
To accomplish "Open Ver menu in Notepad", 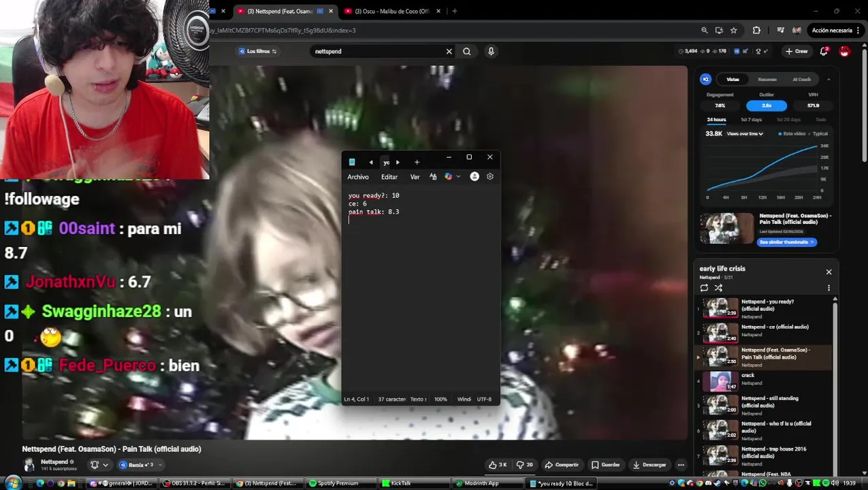I will (x=415, y=177).
